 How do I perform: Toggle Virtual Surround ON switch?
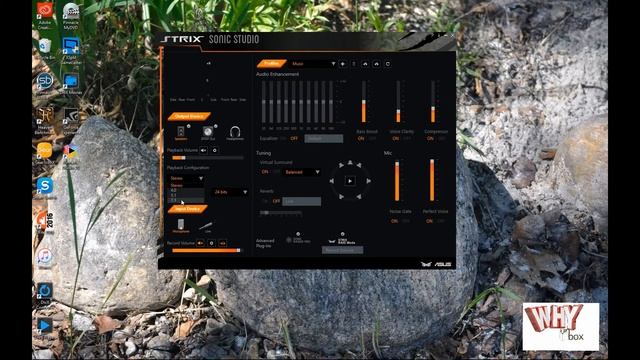click(265, 172)
